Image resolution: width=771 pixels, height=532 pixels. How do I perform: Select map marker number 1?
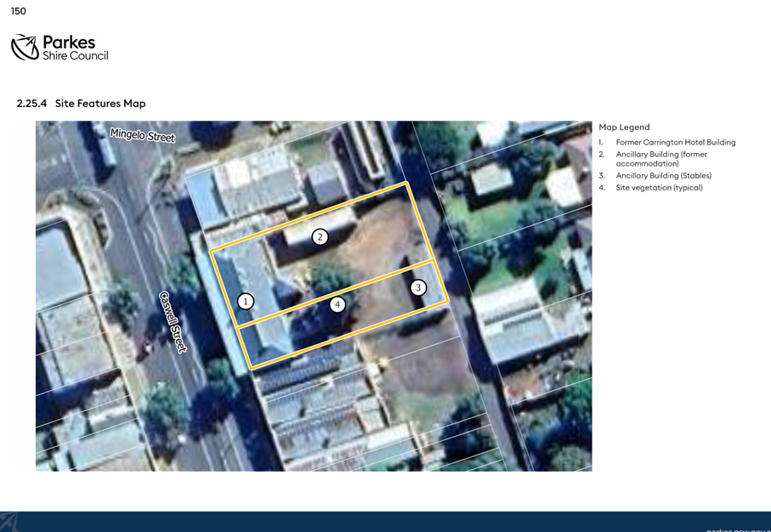[x=246, y=302]
